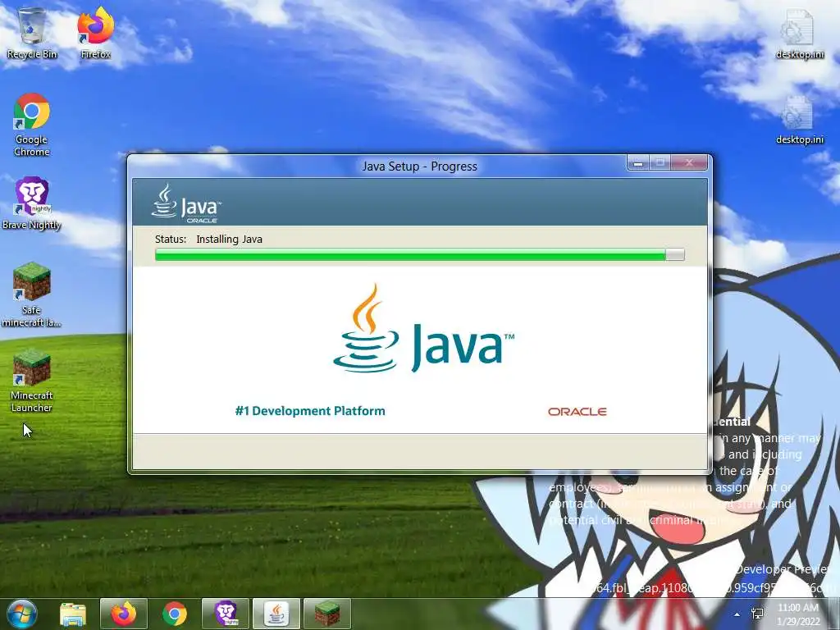Click the Java Setup installation progress bar

point(419,255)
